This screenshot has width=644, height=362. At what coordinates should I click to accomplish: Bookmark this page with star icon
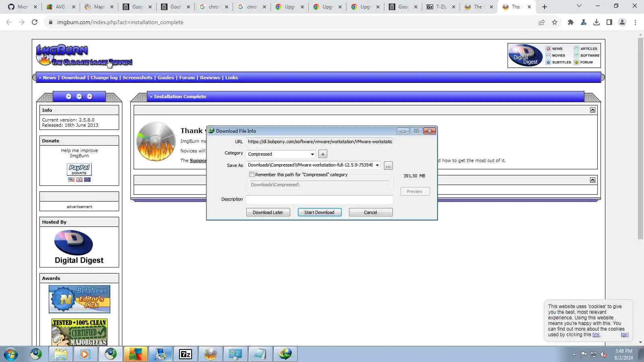tap(555, 22)
